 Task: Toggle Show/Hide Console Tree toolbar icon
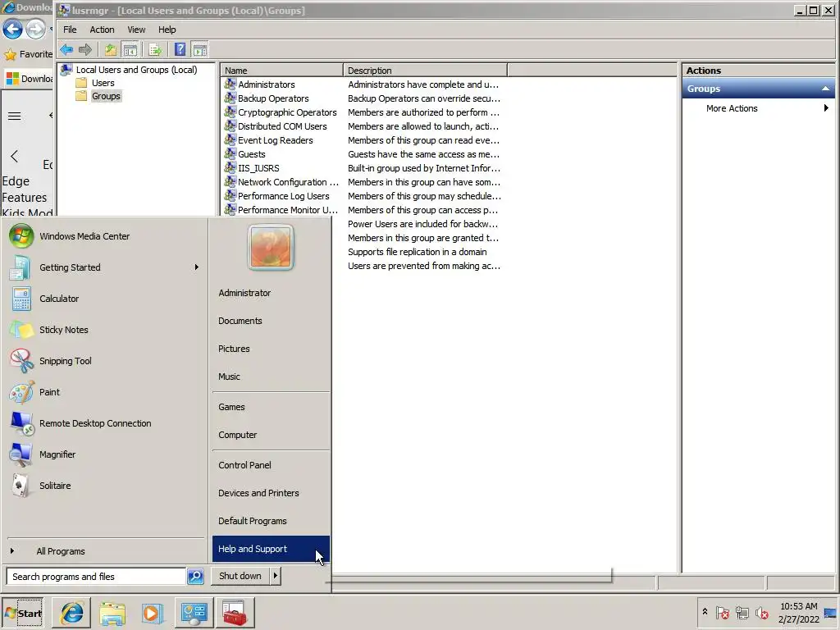[130, 50]
